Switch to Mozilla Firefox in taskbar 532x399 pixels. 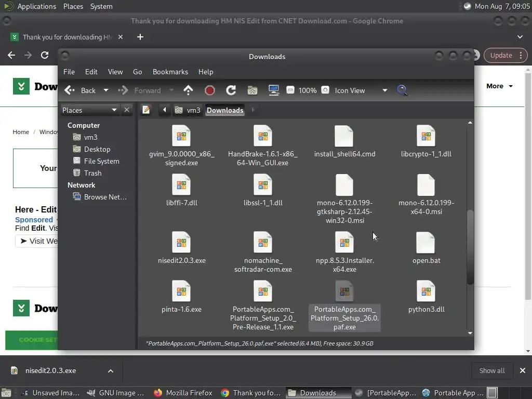tap(183, 393)
